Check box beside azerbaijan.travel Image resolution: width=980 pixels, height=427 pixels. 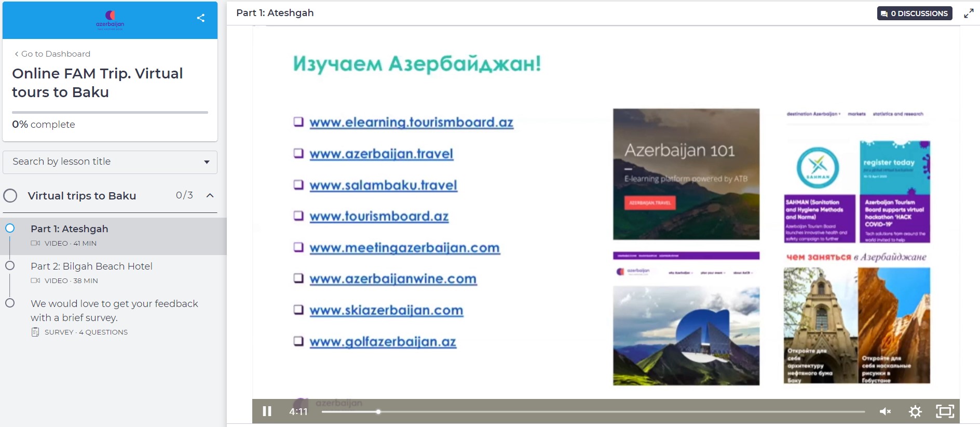(x=298, y=153)
